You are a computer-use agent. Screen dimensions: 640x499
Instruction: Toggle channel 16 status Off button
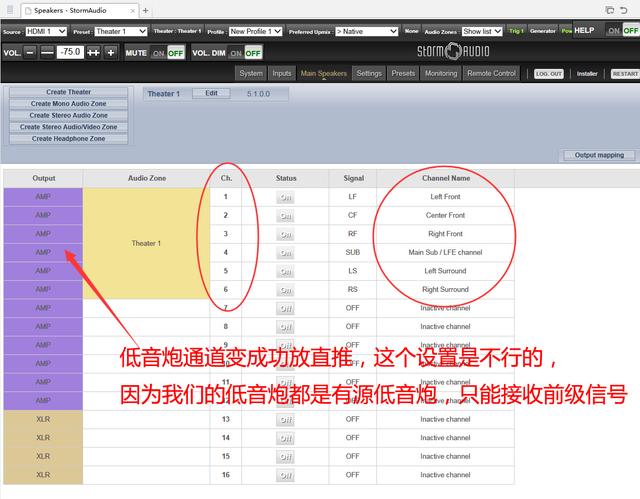pos(285,475)
